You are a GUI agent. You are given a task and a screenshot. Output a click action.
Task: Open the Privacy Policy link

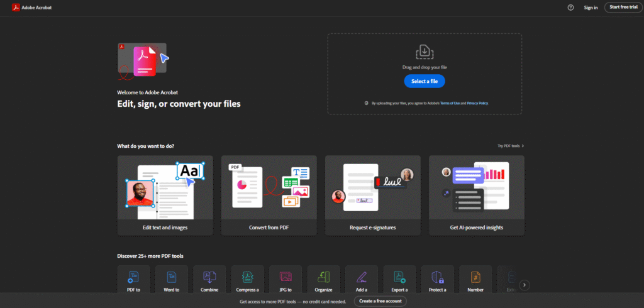tap(477, 104)
